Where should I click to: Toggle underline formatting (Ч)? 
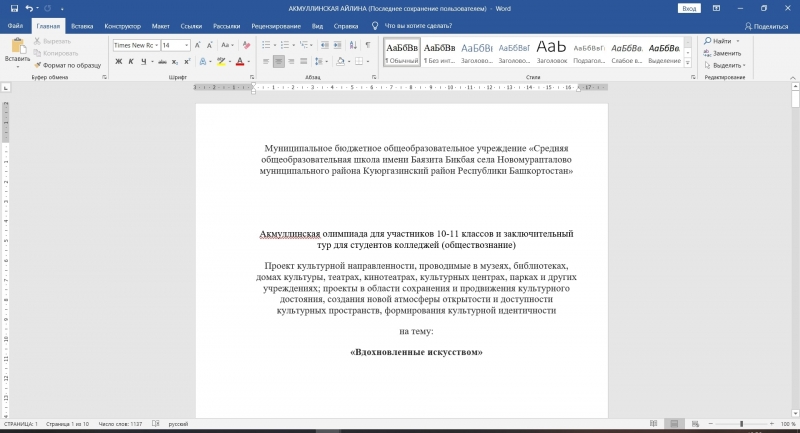coord(143,62)
